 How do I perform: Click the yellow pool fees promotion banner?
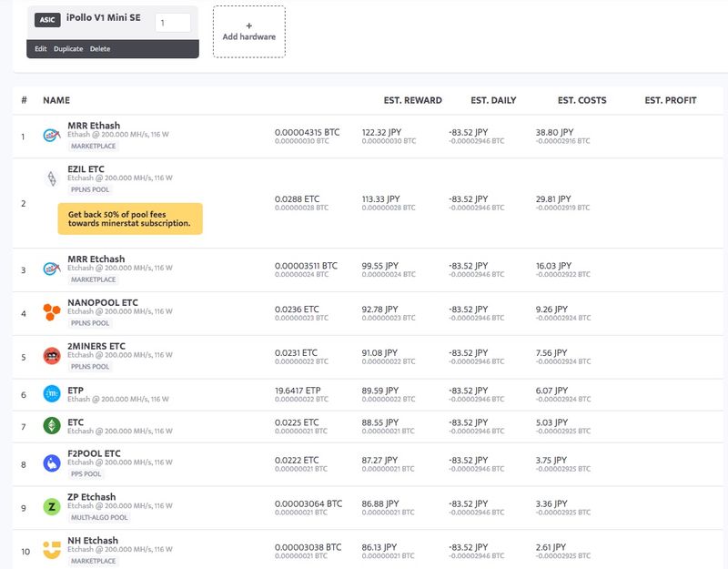click(130, 218)
